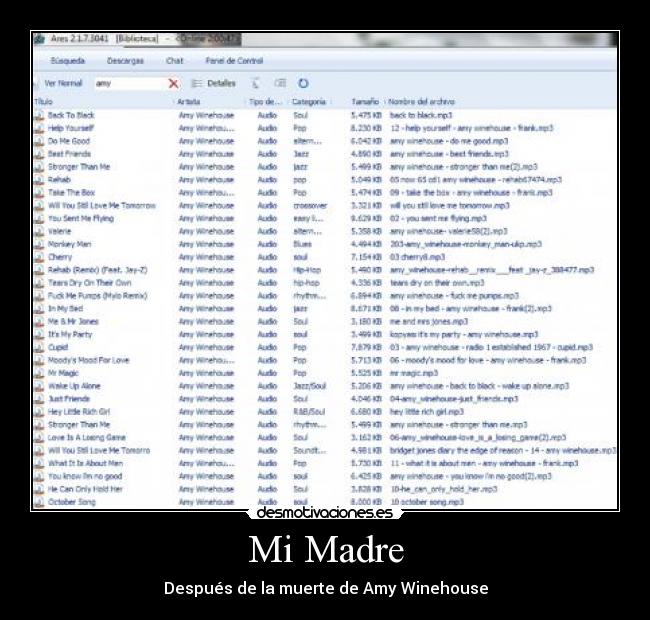The width and height of the screenshot is (650, 620).
Task: Click file name 'tears dry on their own.mp3'
Action: point(437,283)
